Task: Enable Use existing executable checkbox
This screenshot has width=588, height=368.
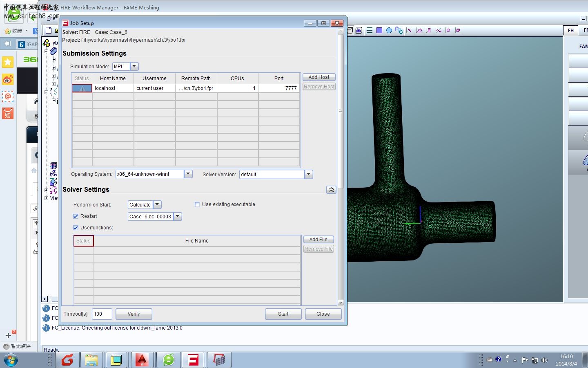Action: pyautogui.click(x=197, y=204)
